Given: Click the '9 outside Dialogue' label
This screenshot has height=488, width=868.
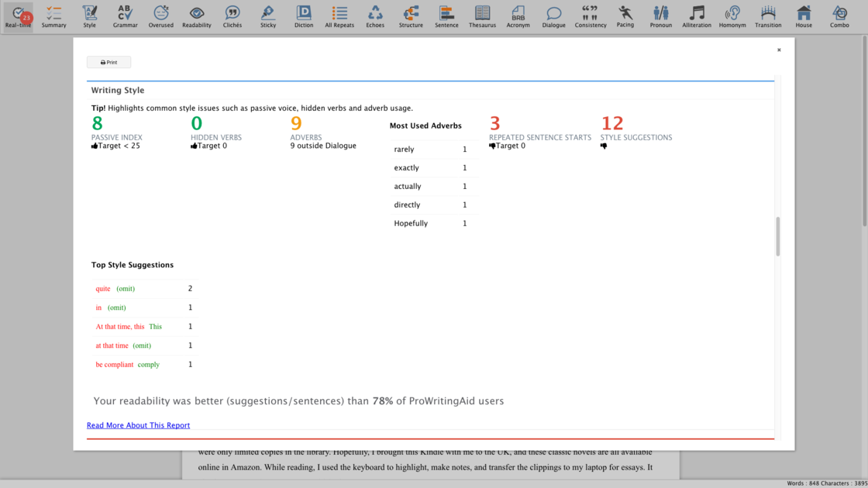Looking at the screenshot, I should [323, 146].
